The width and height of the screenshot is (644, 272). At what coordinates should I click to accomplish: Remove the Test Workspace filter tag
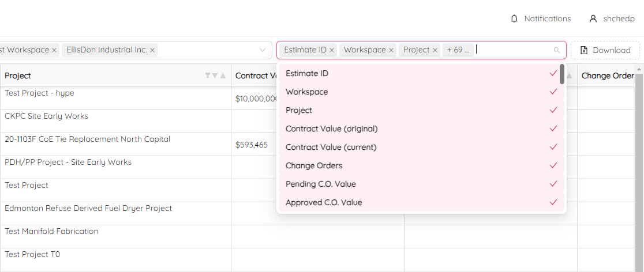54,50
